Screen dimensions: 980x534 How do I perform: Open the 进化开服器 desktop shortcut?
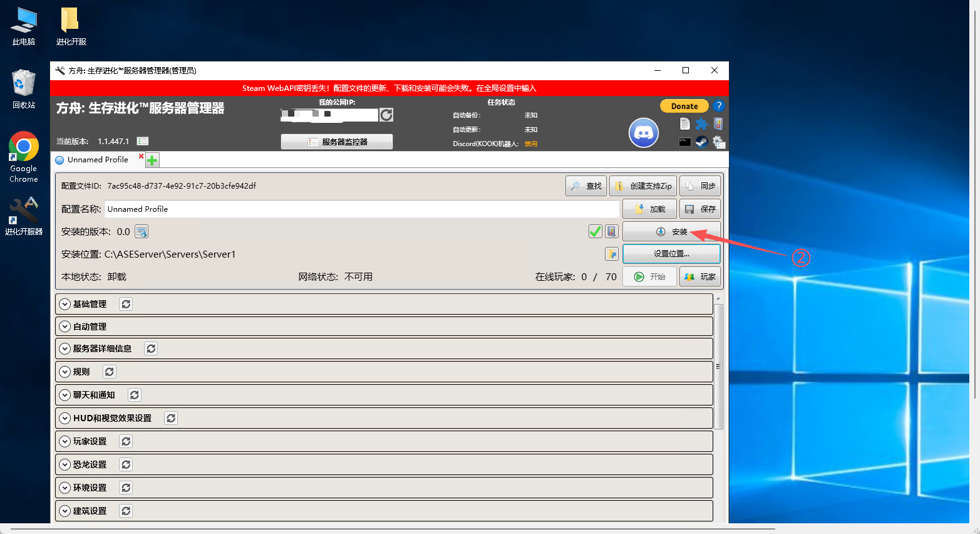pyautogui.click(x=24, y=216)
